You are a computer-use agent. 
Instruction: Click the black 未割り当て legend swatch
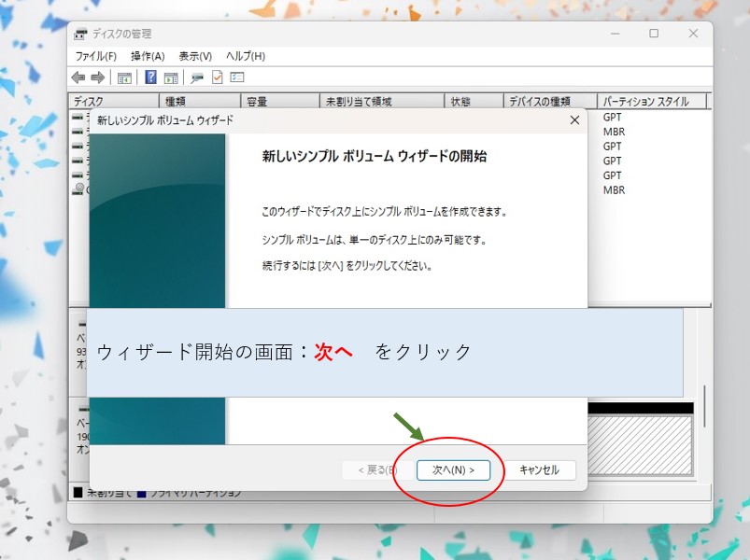[78, 492]
